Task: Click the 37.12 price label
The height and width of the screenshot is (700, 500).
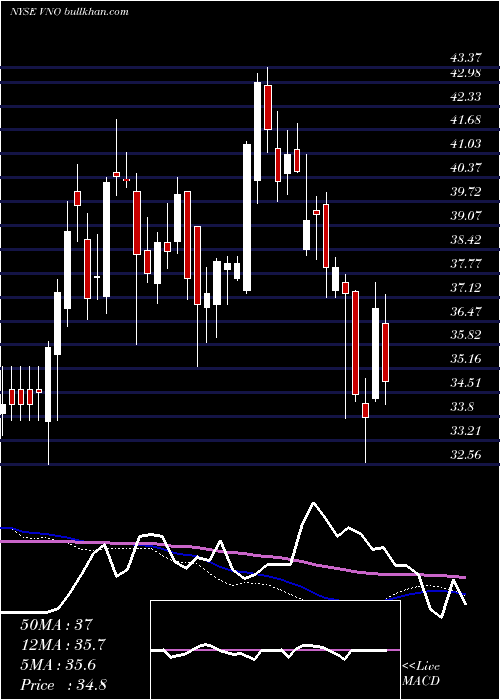Action: click(466, 288)
